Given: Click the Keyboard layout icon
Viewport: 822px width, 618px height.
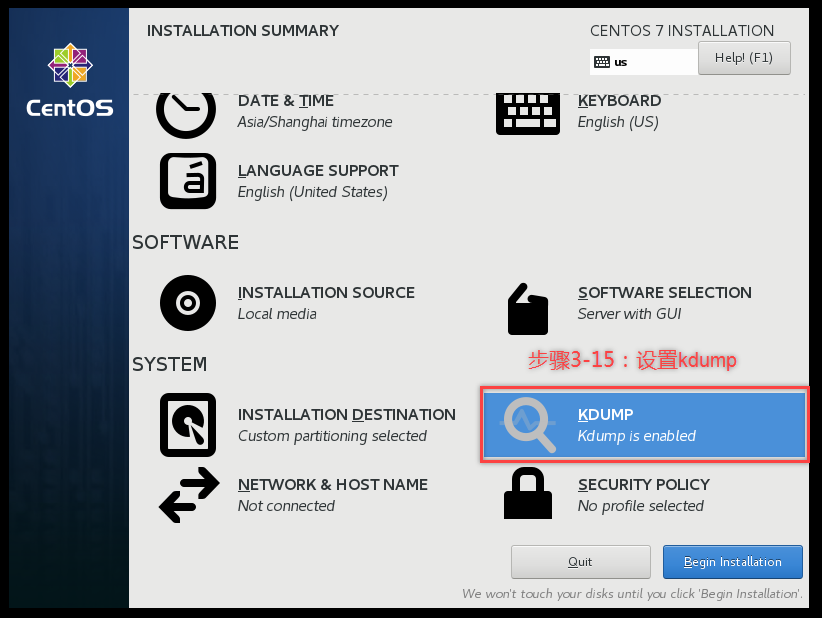Looking at the screenshot, I should 528,114.
